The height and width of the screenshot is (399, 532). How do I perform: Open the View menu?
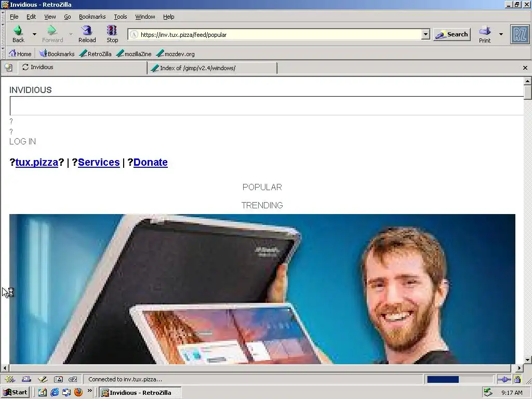click(x=50, y=17)
